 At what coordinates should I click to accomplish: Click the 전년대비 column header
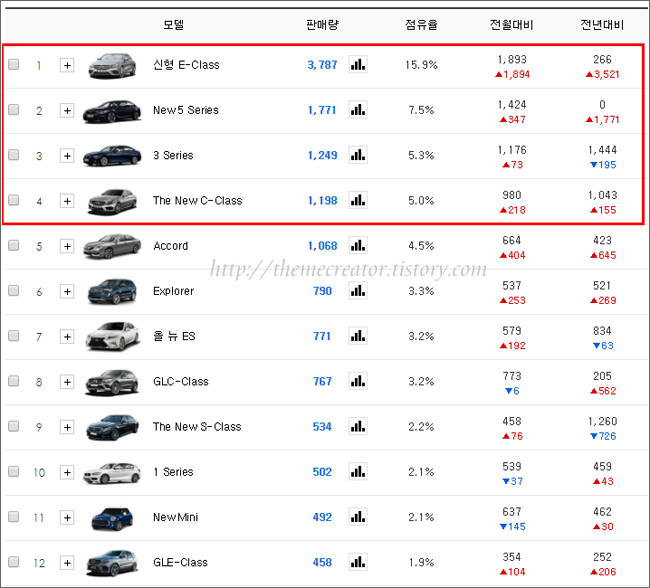602,24
